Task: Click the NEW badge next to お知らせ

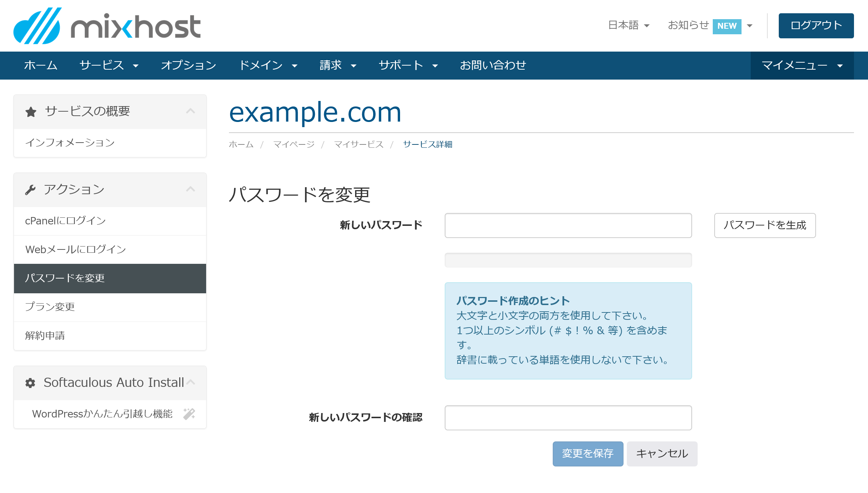Action: [726, 26]
